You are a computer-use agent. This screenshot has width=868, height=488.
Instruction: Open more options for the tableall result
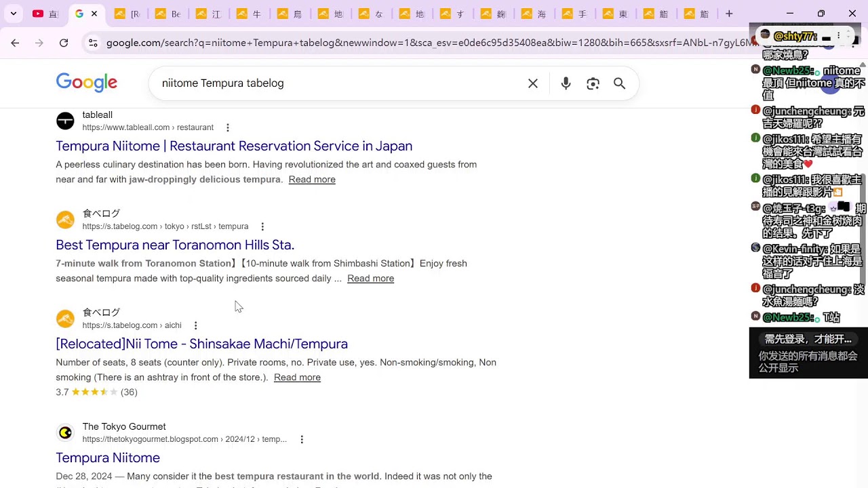click(x=228, y=127)
